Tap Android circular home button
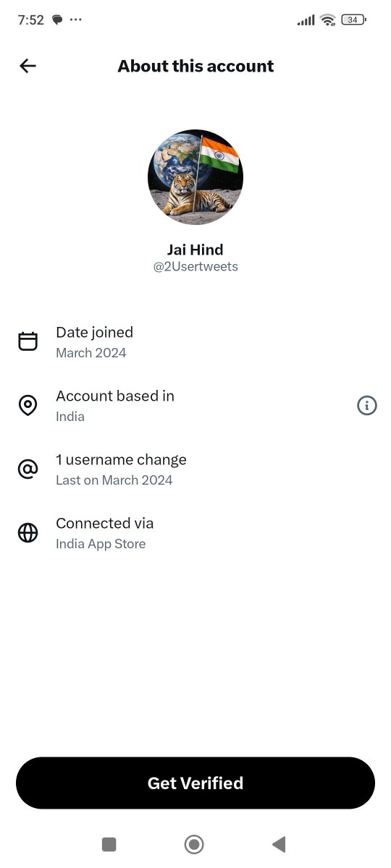This screenshot has width=391, height=868. 194,844
